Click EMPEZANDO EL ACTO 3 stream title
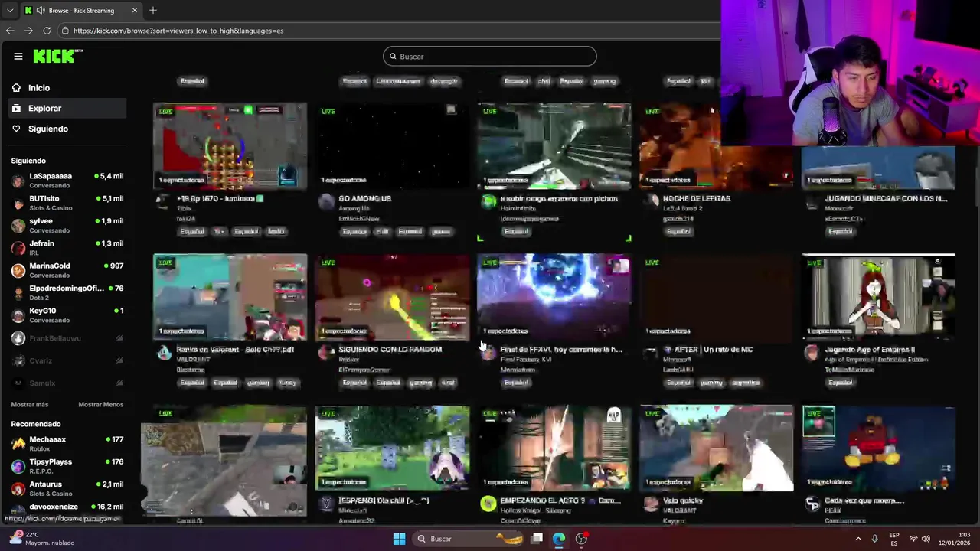The height and width of the screenshot is (551, 980). (x=560, y=500)
